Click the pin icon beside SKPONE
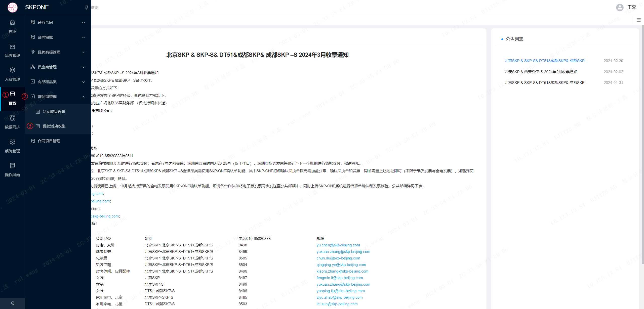 87,8
